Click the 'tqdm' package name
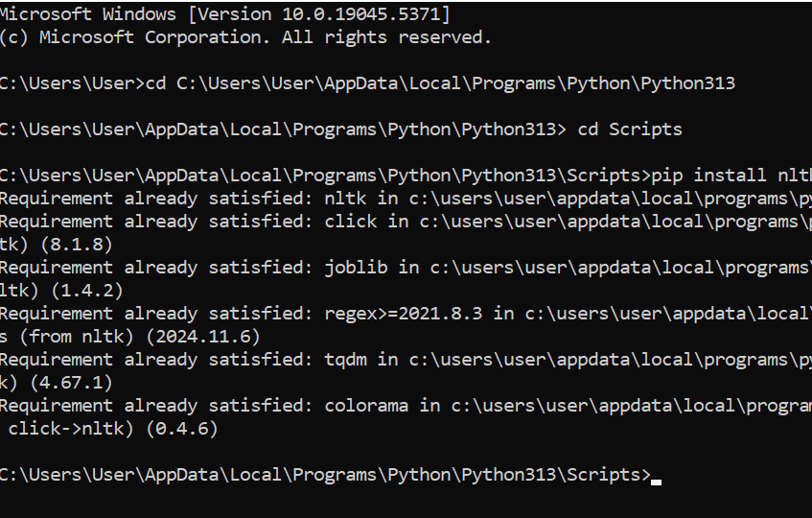The image size is (812, 518). [343, 360]
